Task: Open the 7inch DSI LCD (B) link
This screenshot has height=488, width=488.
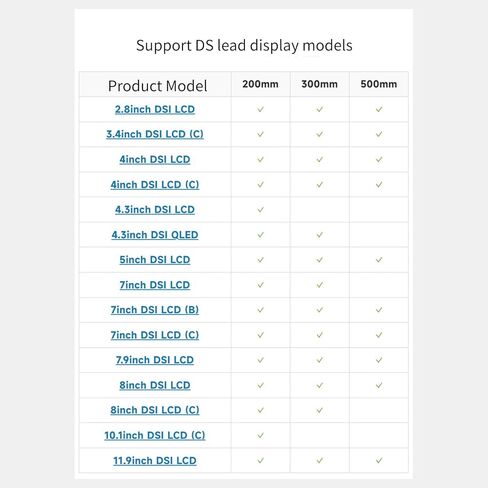Action: click(x=155, y=310)
